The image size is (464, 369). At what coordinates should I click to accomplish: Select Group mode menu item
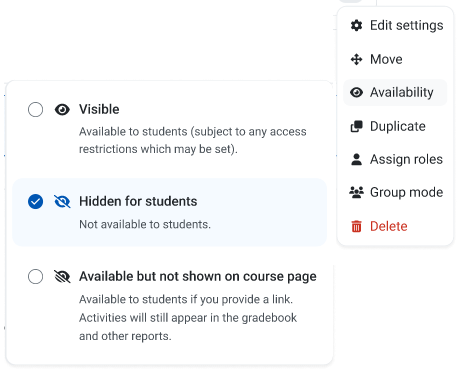(395, 192)
